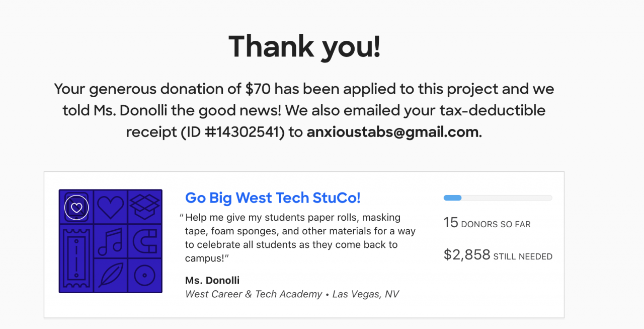Click the Las Vegas, NV location text
644x329 pixels.
tap(366, 294)
